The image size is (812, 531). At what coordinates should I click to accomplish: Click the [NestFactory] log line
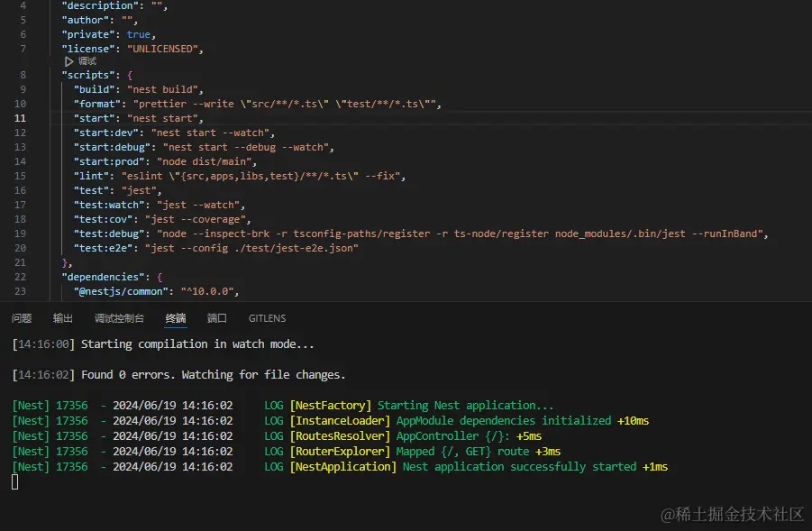[x=283, y=405]
